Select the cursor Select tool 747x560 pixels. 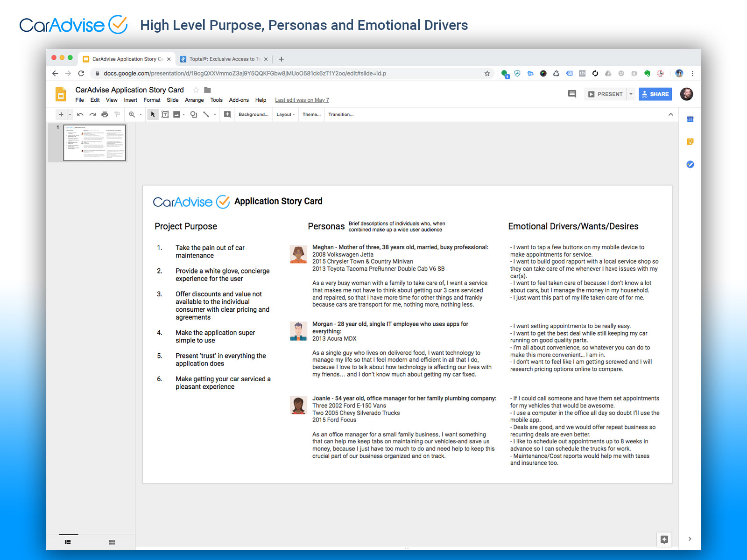(x=153, y=114)
